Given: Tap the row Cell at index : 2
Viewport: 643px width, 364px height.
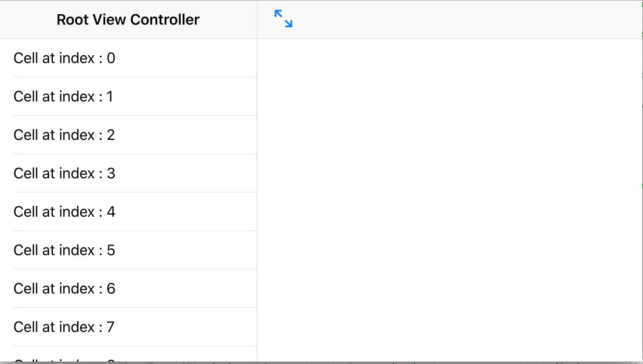Looking at the screenshot, I should coord(64,135).
